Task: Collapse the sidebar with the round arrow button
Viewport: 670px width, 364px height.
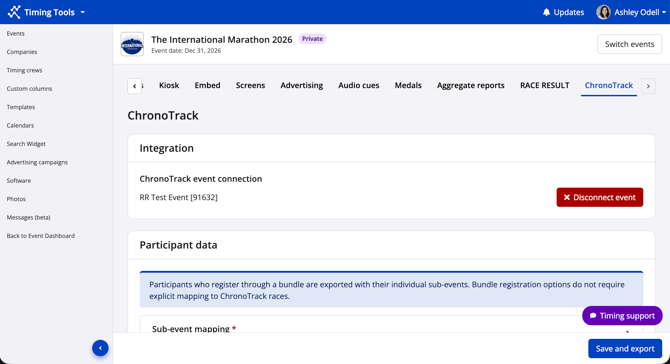Action: (x=100, y=348)
